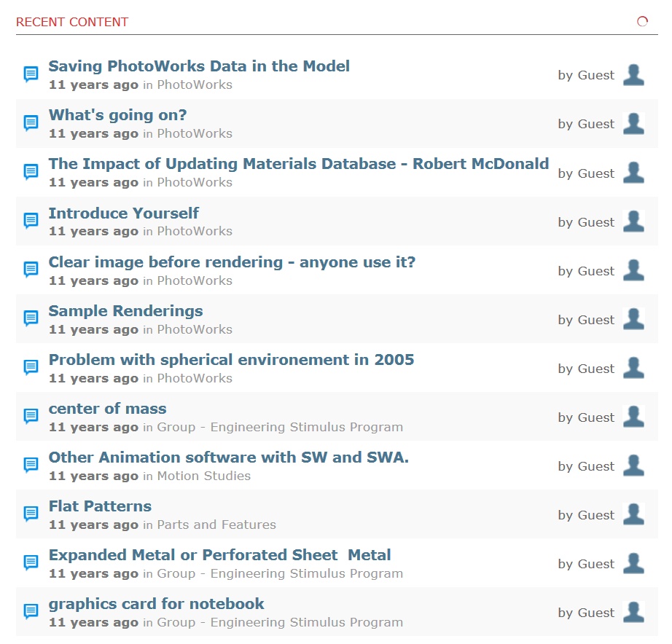Click the Guest avatar on 'center of mass' row
The width and height of the screenshot is (672, 644).
point(633,417)
